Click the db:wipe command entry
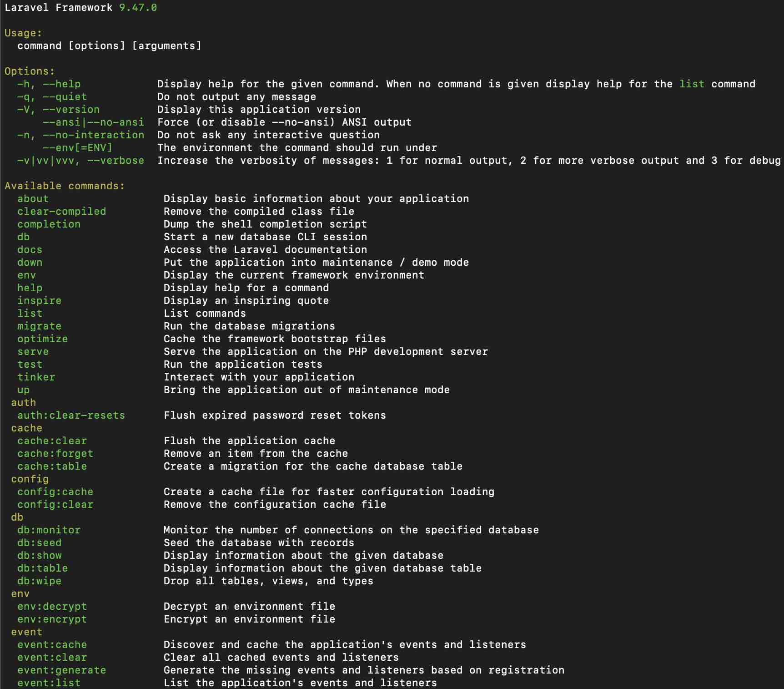Viewport: 784px width, 689px height. click(x=40, y=581)
